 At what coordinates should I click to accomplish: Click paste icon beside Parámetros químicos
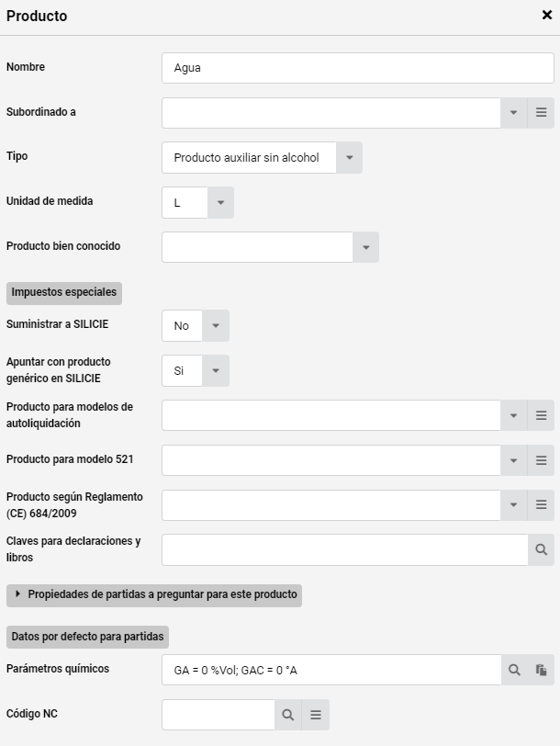coord(541,670)
